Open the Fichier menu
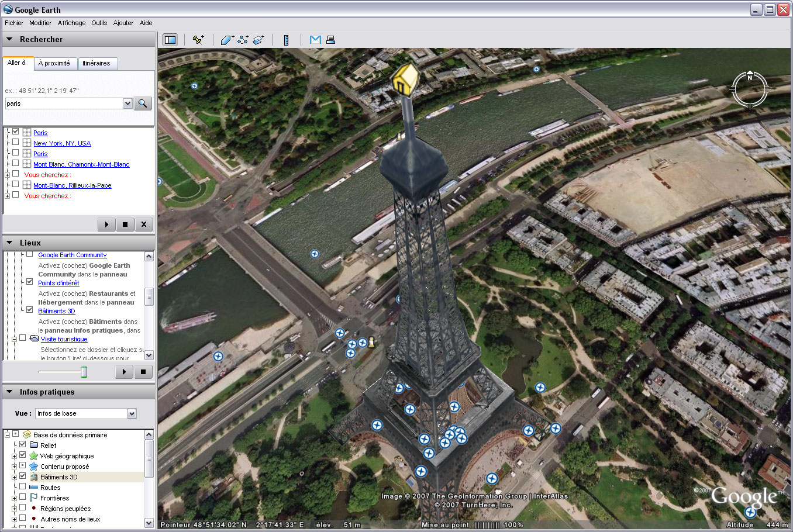The image size is (793, 532). coord(14,23)
